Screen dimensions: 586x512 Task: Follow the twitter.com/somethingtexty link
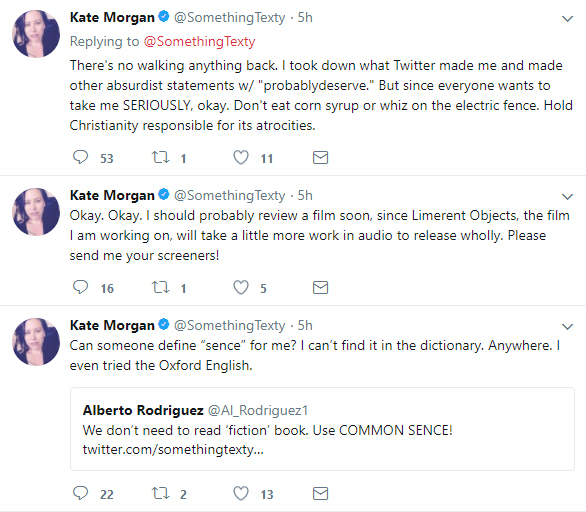(173, 449)
